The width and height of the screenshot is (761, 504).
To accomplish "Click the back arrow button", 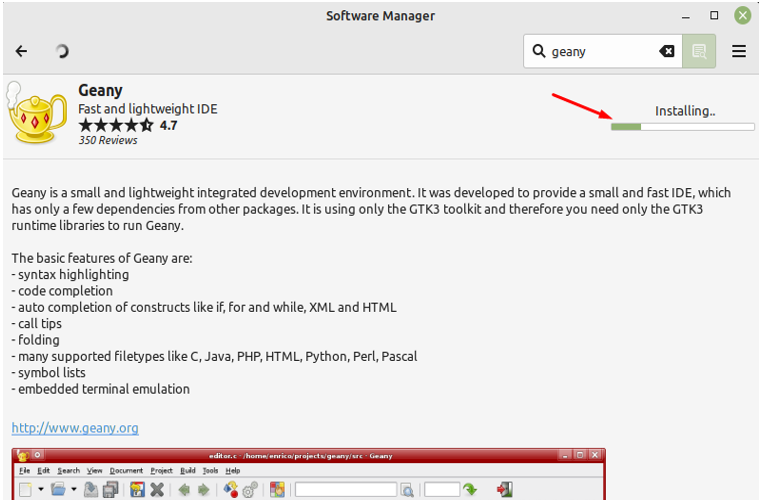I will click(22, 51).
